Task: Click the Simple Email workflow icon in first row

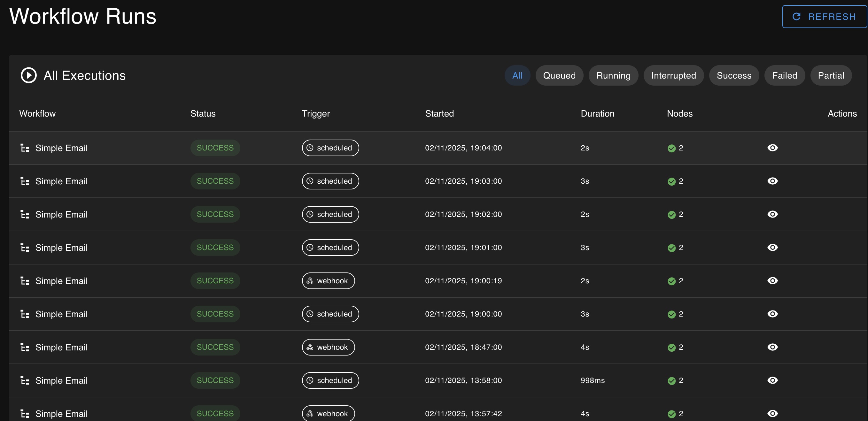Action: click(x=25, y=148)
